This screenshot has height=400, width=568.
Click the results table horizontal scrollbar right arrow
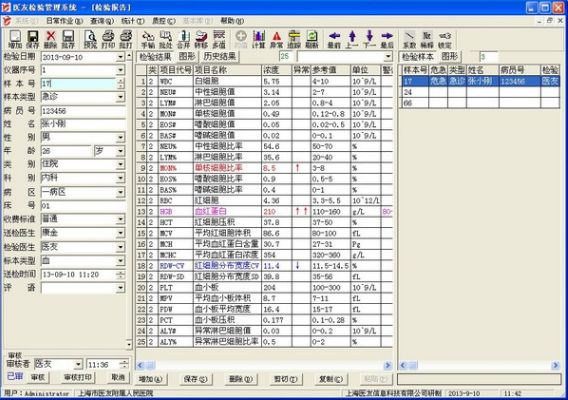[x=388, y=365]
